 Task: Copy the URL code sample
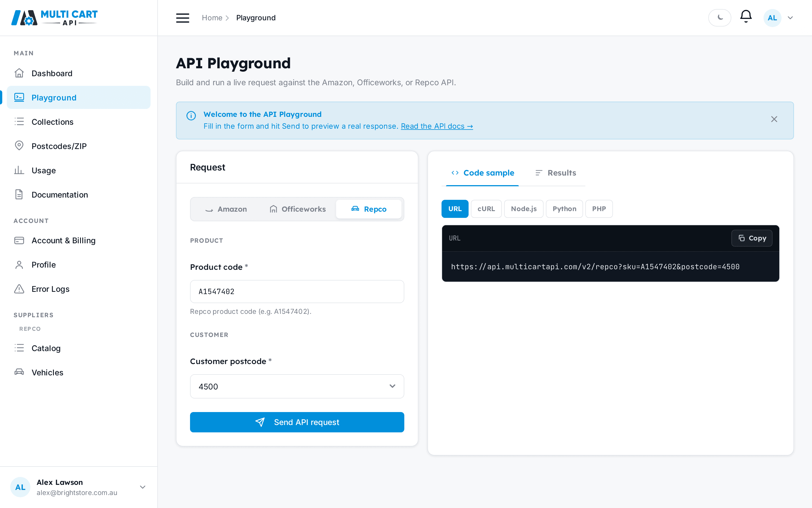[752, 238]
